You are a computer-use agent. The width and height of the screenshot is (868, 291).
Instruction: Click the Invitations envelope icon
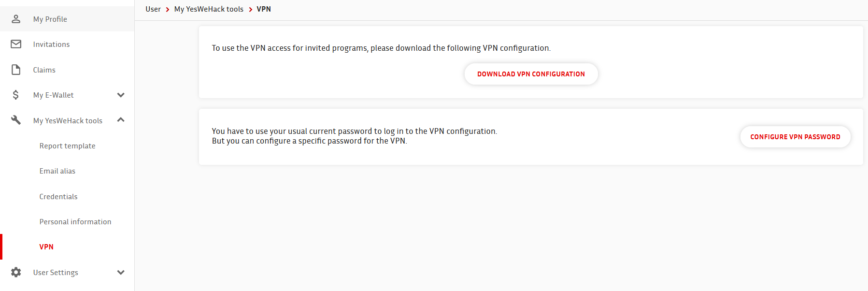(x=16, y=44)
